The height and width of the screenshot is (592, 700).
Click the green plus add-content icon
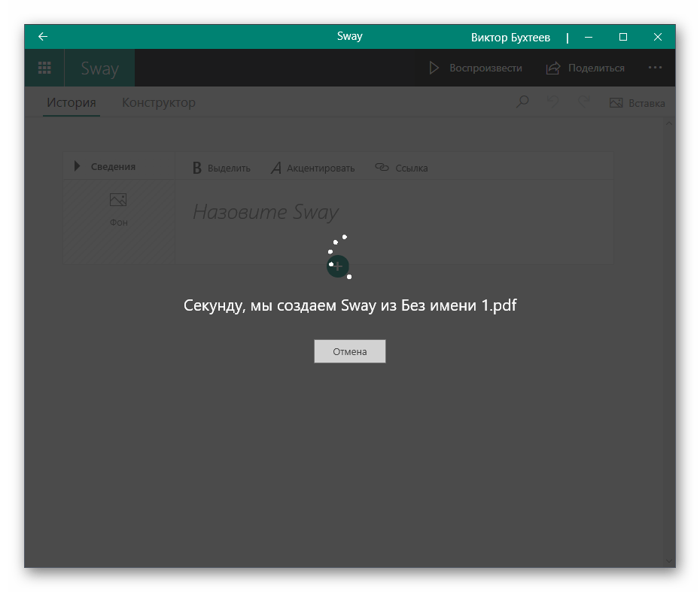coord(338,266)
